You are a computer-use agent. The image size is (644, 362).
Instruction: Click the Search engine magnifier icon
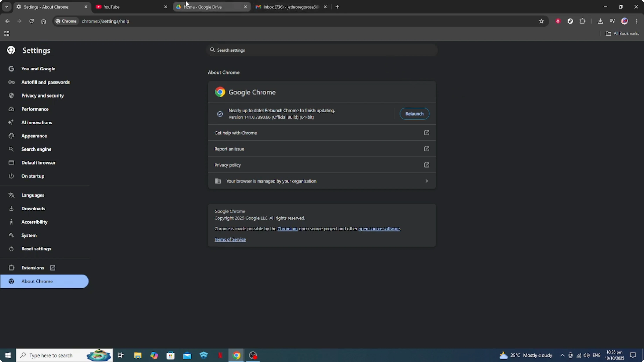point(11,149)
